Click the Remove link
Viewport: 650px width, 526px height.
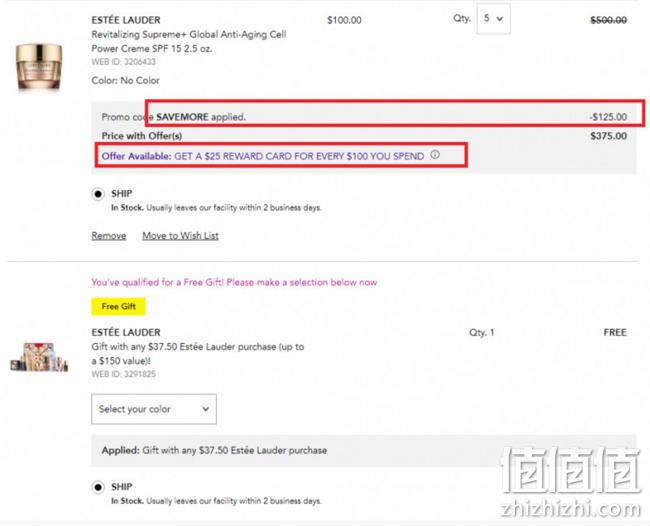[109, 235]
